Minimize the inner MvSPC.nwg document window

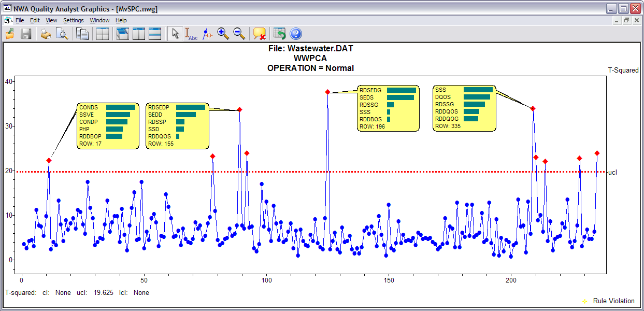617,20
